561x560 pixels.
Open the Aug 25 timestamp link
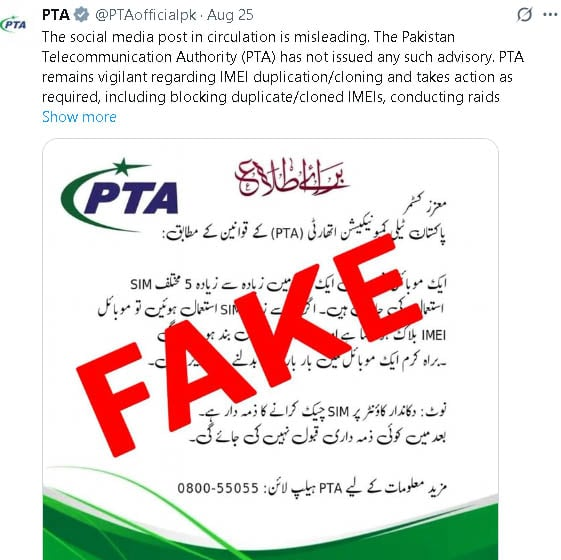click(230, 15)
